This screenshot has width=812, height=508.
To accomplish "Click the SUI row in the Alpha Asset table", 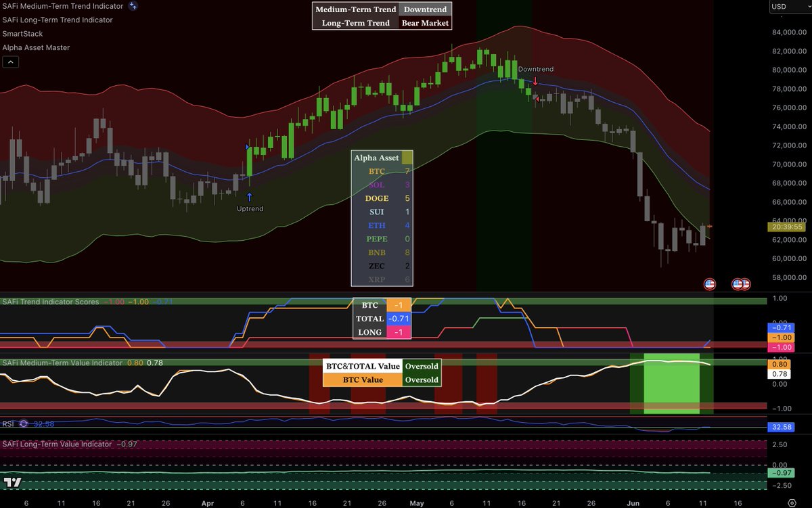I will click(382, 212).
